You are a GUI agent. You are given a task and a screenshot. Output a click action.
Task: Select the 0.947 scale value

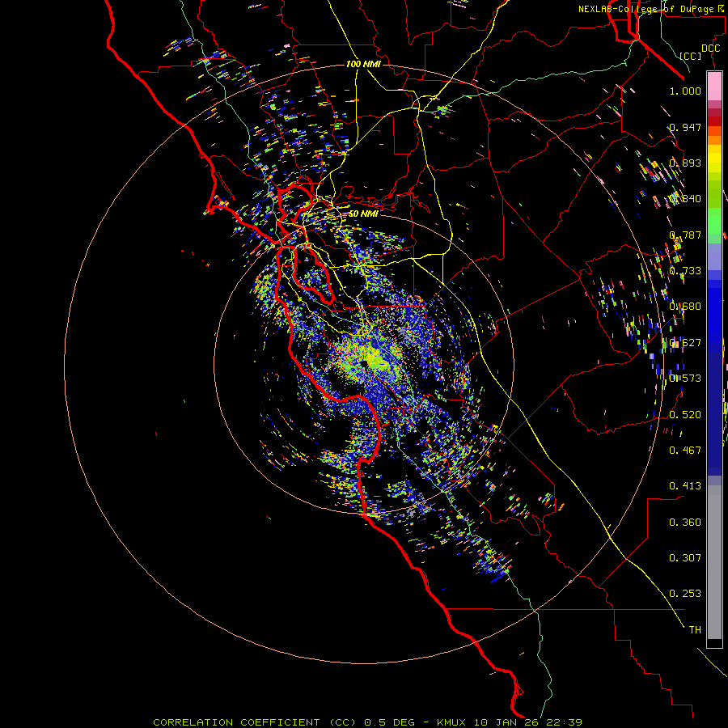click(x=685, y=127)
